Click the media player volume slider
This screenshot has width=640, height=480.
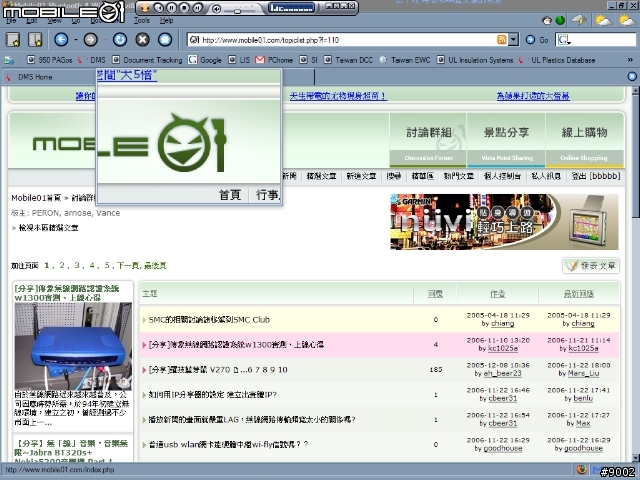pos(241,10)
